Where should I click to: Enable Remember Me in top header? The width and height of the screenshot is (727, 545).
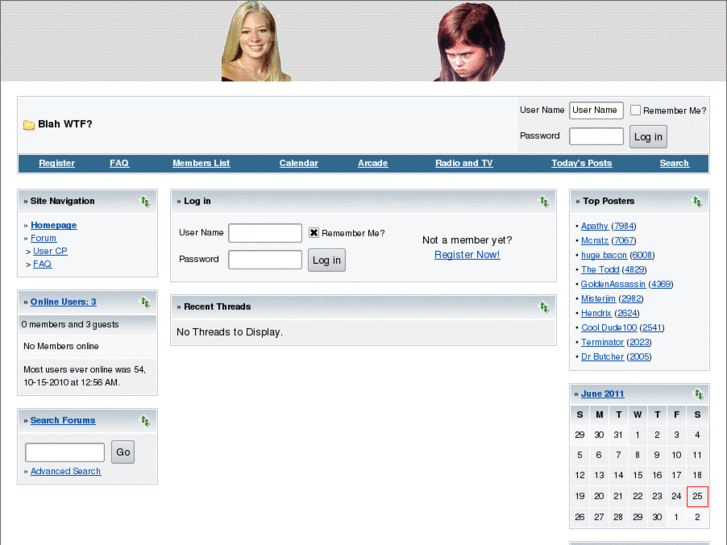[635, 110]
